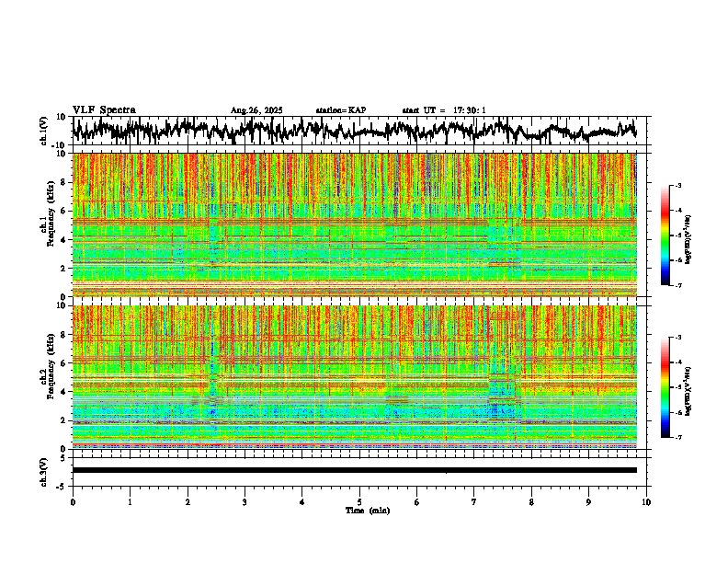
Task: Click the "station=KAP" header label
Action: point(341,110)
